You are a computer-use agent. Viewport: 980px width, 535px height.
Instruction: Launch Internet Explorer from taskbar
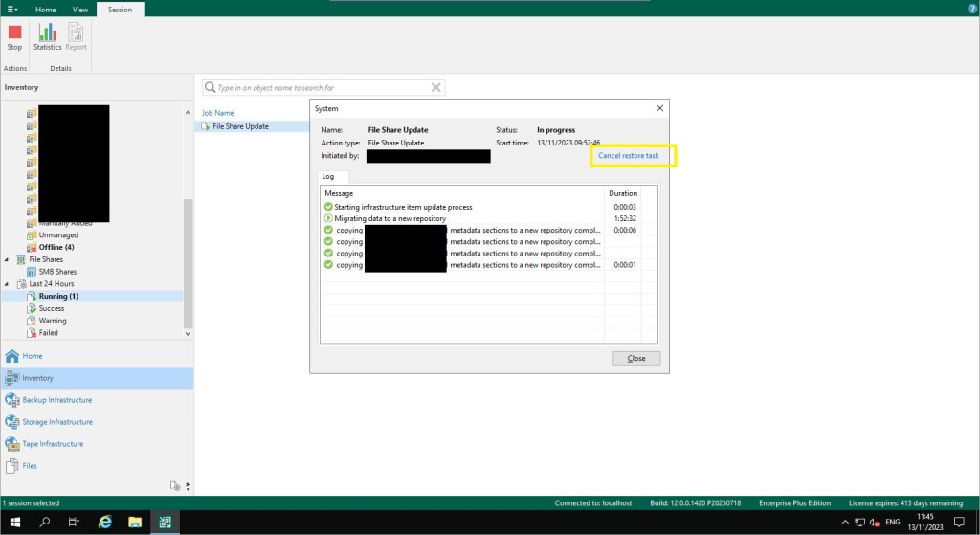(104, 522)
